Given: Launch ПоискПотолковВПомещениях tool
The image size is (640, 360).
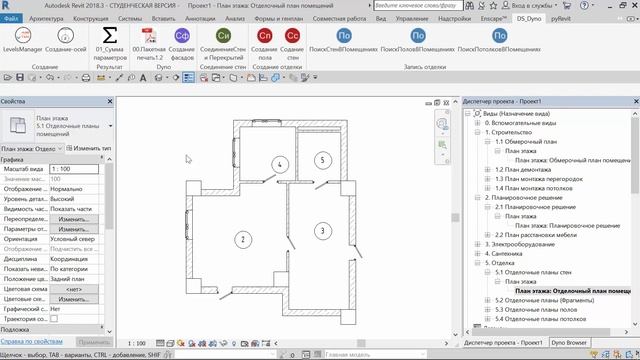Looking at the screenshot, I should pos(499,40).
